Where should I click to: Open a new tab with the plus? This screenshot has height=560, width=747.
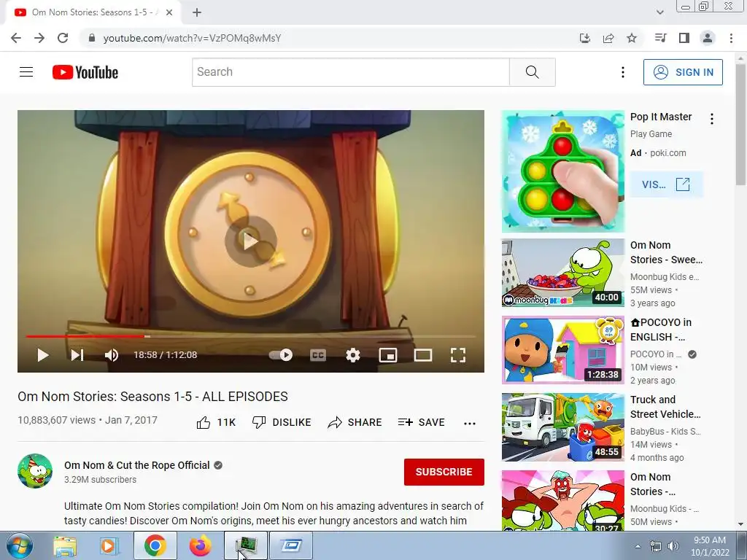point(197,13)
